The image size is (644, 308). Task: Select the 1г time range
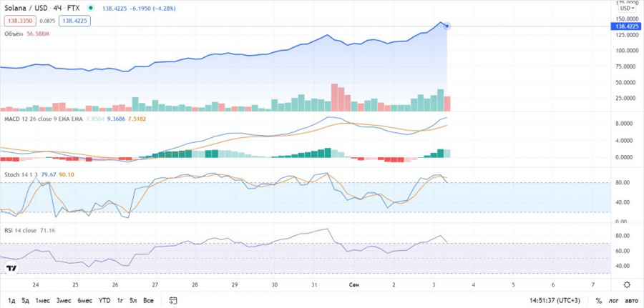point(120,301)
